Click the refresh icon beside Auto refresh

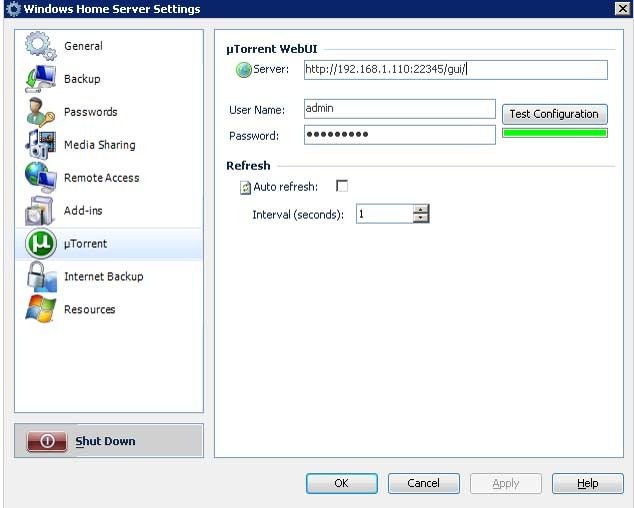click(x=245, y=187)
